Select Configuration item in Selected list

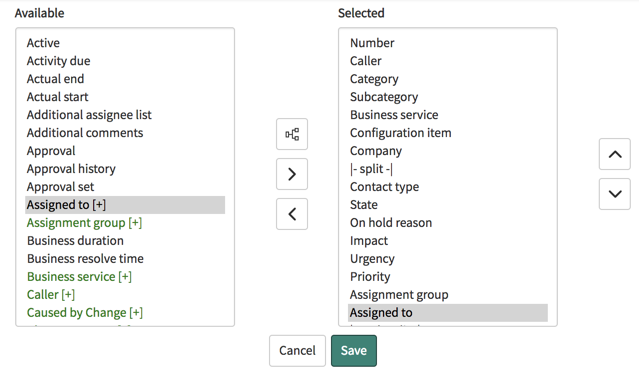point(448,132)
